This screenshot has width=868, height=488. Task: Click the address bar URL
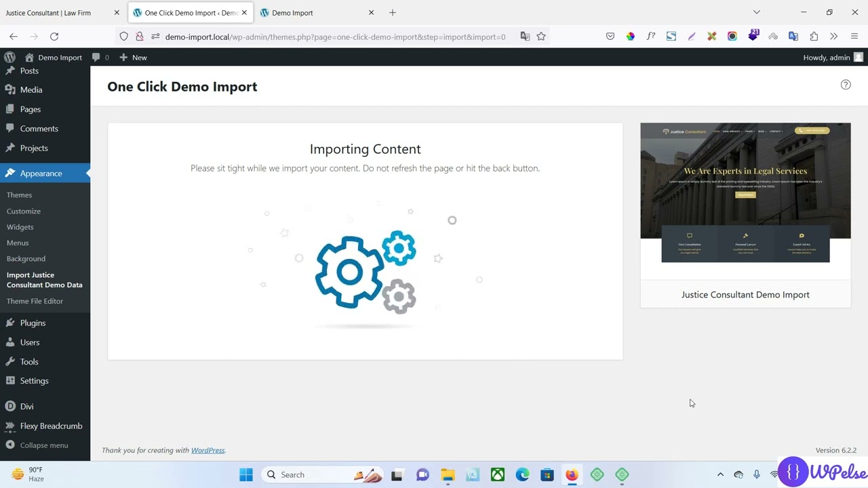pos(335,37)
